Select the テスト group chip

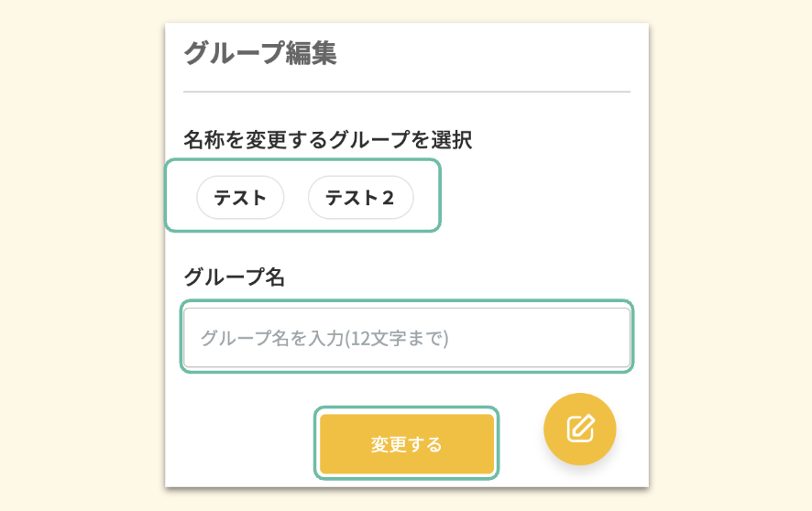[x=240, y=198]
